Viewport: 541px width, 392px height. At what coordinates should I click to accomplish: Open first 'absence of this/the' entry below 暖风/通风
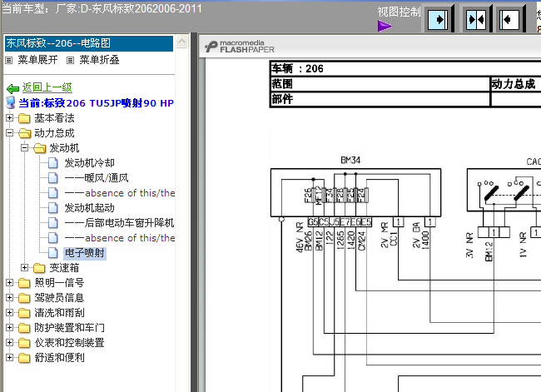[119, 193]
